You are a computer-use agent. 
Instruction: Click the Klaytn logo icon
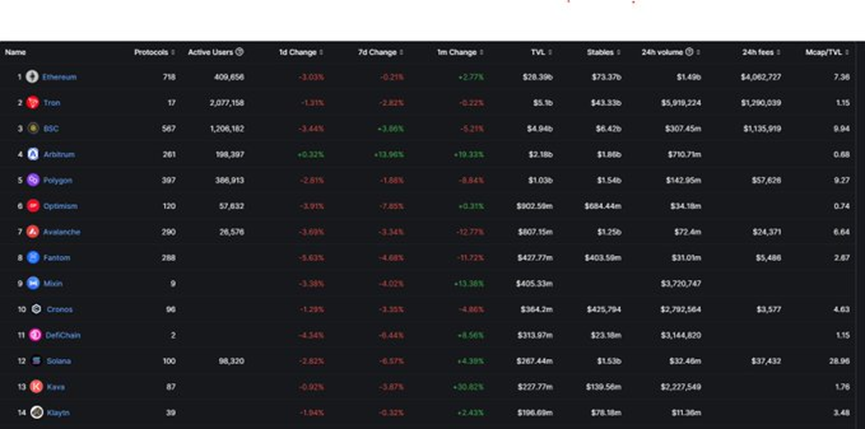click(37, 412)
